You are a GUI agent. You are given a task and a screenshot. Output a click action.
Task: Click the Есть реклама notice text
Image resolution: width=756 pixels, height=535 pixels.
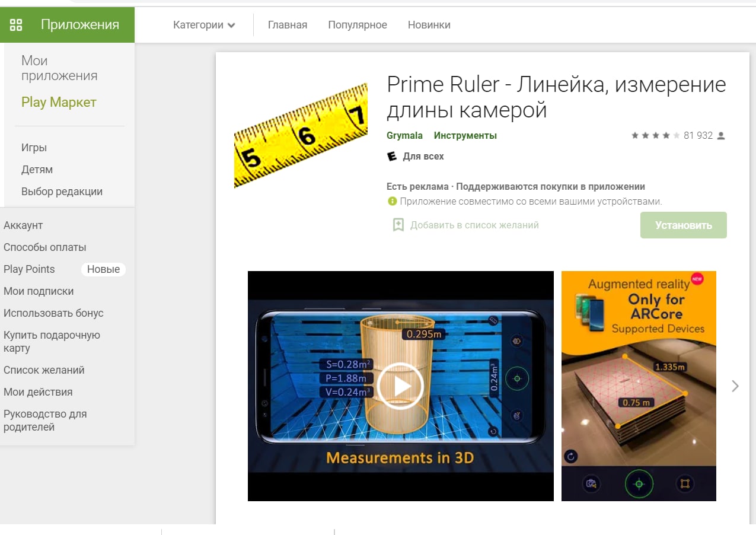click(x=417, y=186)
